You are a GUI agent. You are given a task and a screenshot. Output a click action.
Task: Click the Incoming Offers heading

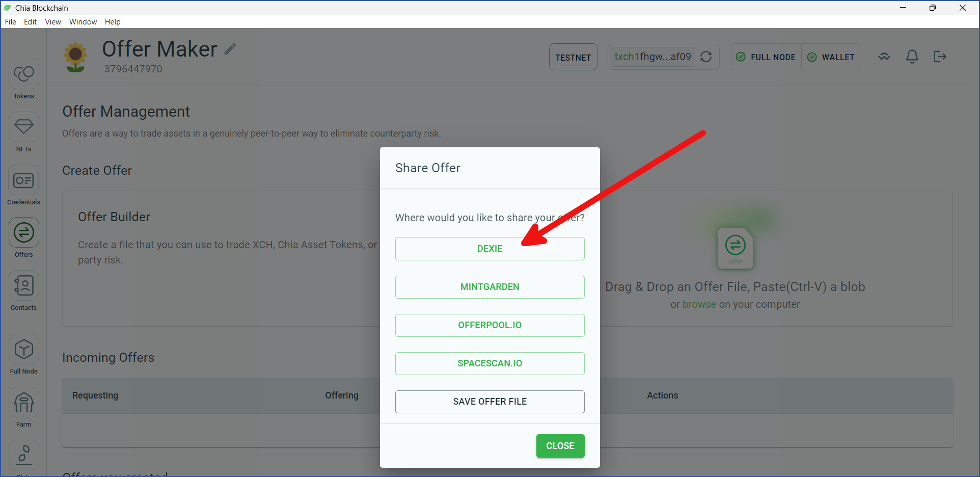click(108, 358)
